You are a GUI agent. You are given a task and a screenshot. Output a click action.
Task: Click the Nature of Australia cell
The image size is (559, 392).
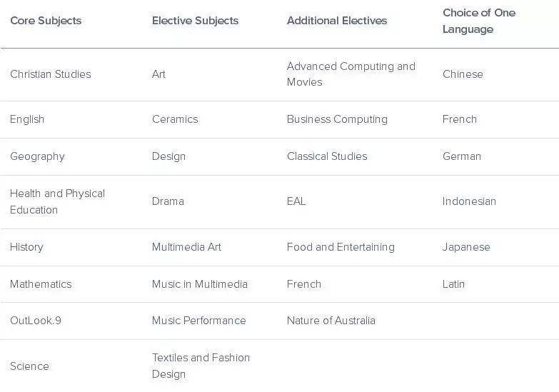[x=331, y=321]
